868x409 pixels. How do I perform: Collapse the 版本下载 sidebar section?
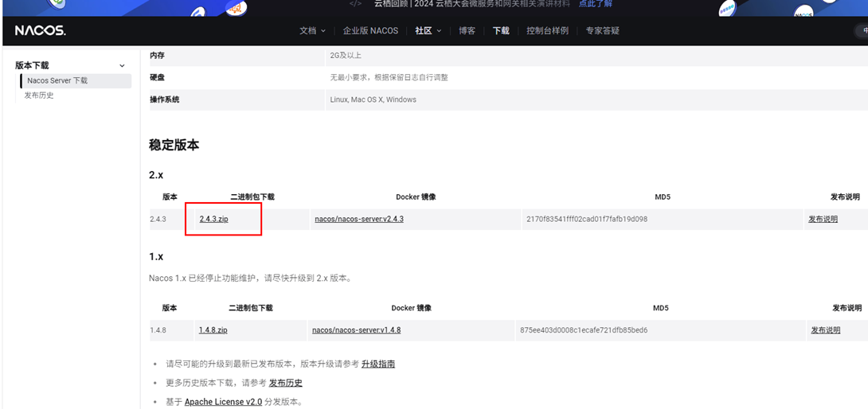(x=122, y=66)
